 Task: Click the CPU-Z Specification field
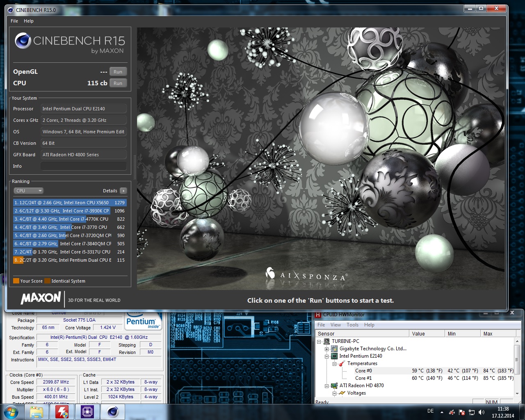(x=99, y=337)
